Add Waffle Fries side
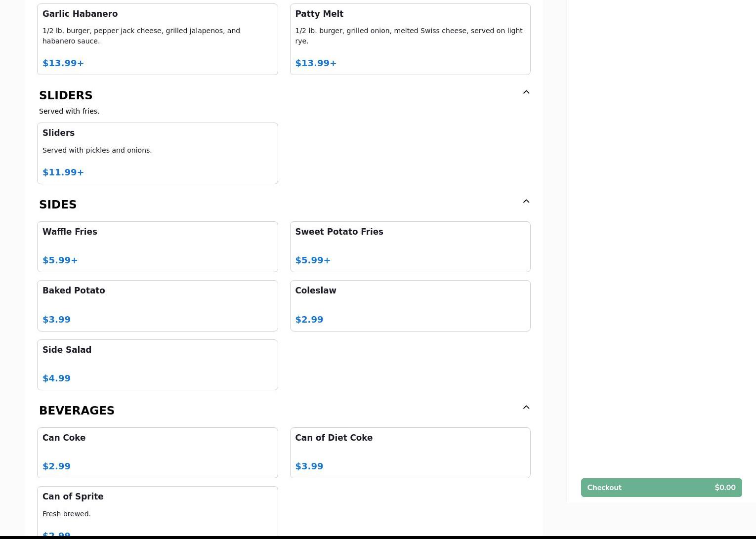The width and height of the screenshot is (756, 539). click(x=157, y=247)
